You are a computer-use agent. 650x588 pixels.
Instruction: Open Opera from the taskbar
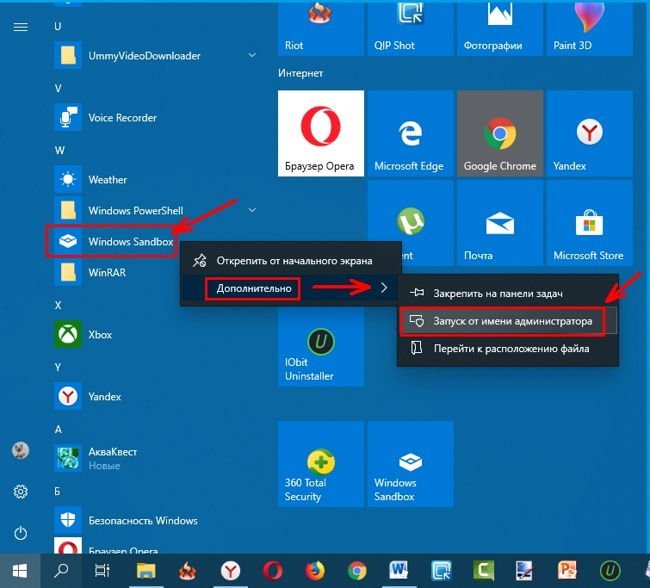272,571
